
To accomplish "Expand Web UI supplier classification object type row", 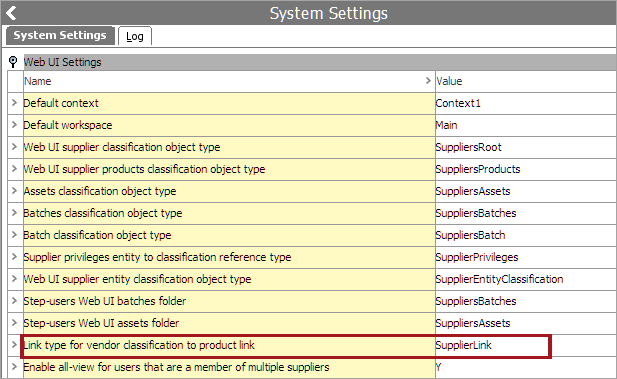I will pos(15,147).
